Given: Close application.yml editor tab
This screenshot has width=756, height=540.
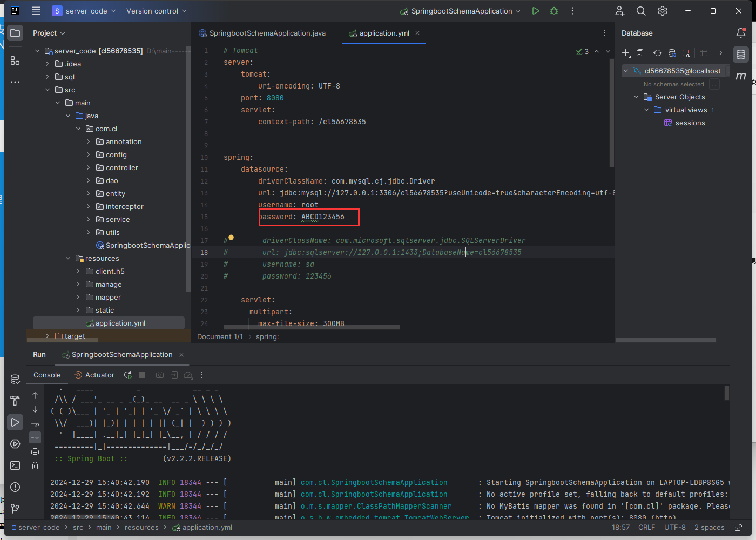Looking at the screenshot, I should click(x=417, y=33).
